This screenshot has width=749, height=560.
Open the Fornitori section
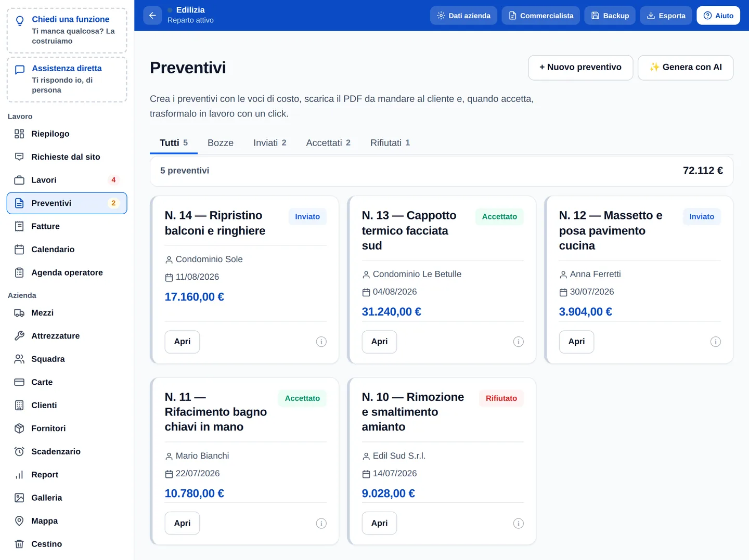click(67, 428)
